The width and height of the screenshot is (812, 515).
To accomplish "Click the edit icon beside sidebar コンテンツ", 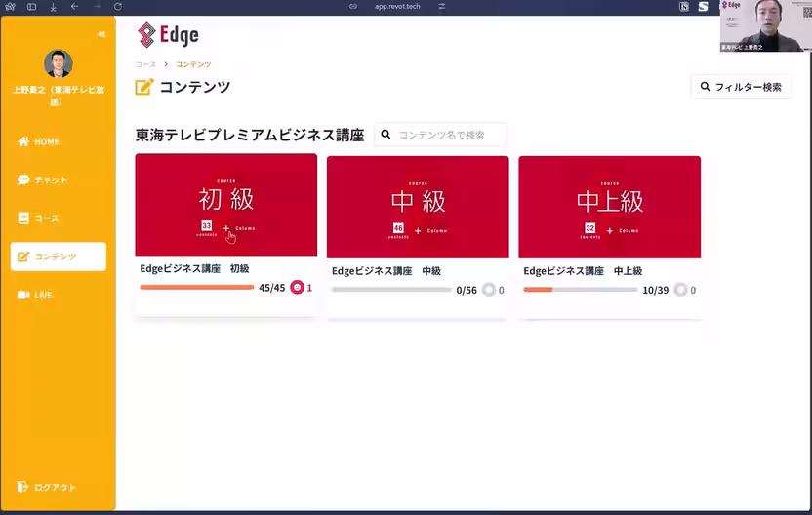I will coord(23,257).
